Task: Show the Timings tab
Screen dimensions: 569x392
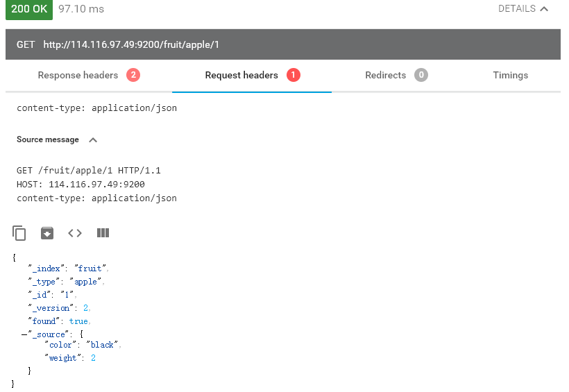Action: click(510, 75)
